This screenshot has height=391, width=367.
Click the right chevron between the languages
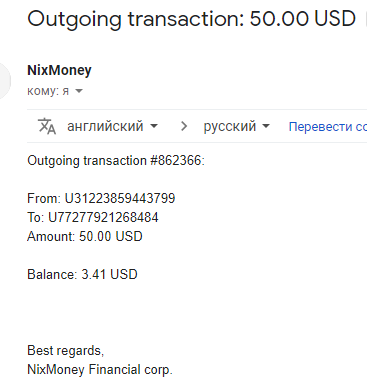click(184, 126)
